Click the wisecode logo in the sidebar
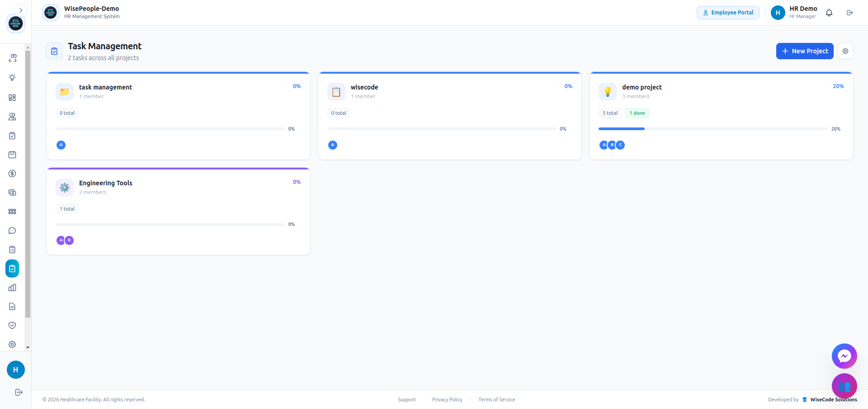The width and height of the screenshot is (868, 409). [x=16, y=24]
